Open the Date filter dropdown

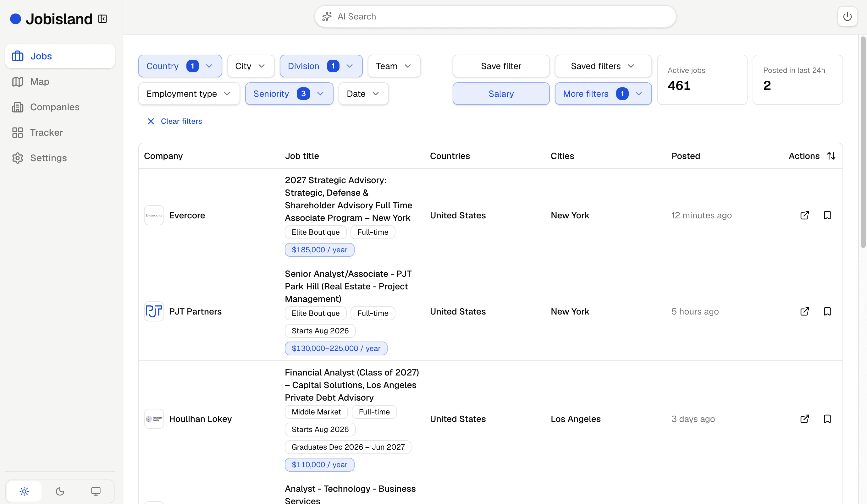[363, 94]
